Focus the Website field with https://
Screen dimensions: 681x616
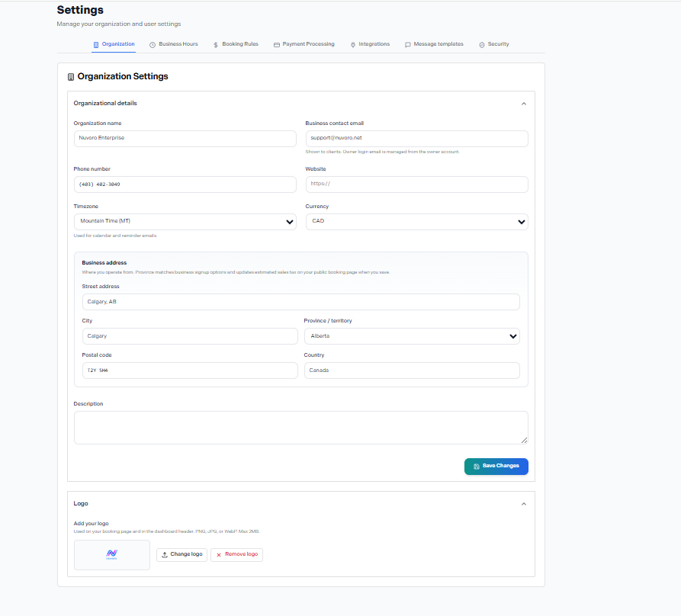417,184
